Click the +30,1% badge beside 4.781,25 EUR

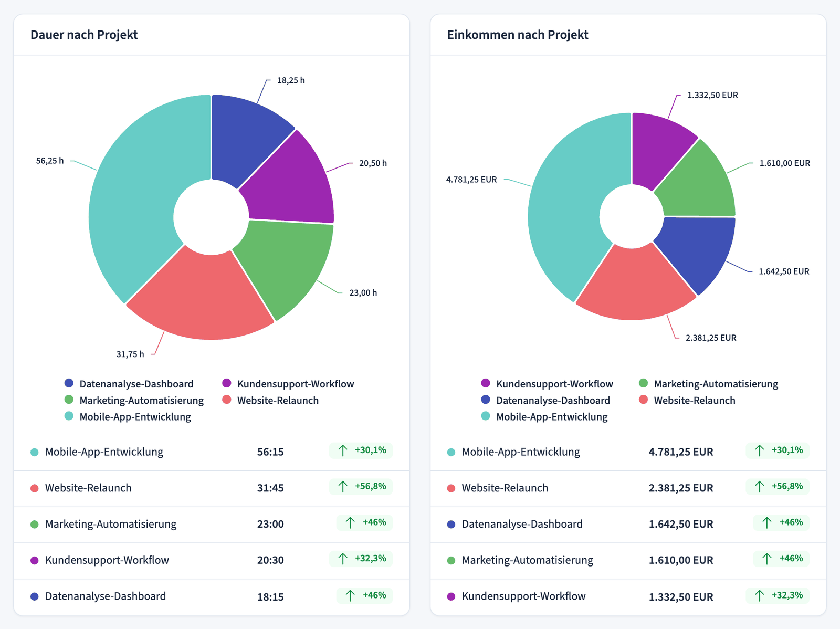pyautogui.click(x=778, y=450)
